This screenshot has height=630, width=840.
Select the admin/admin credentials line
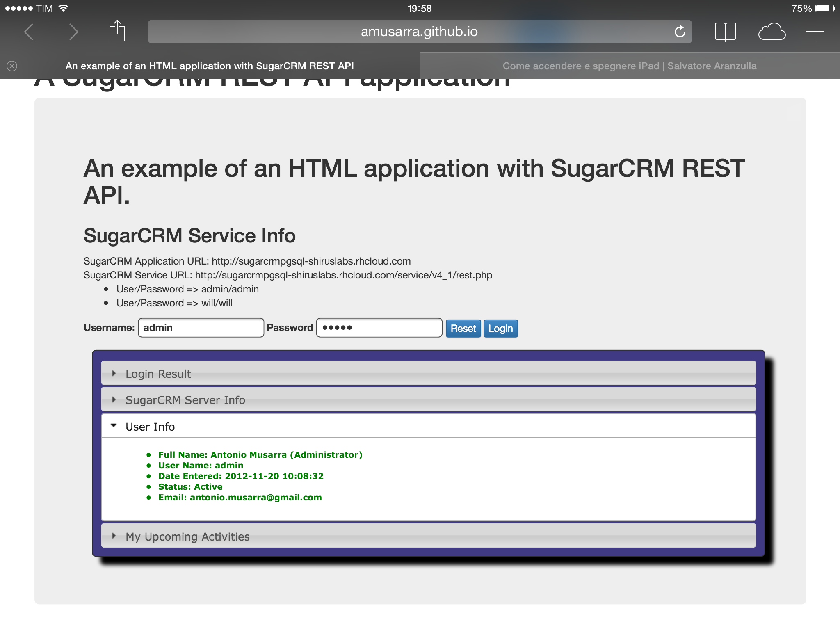pos(187,289)
